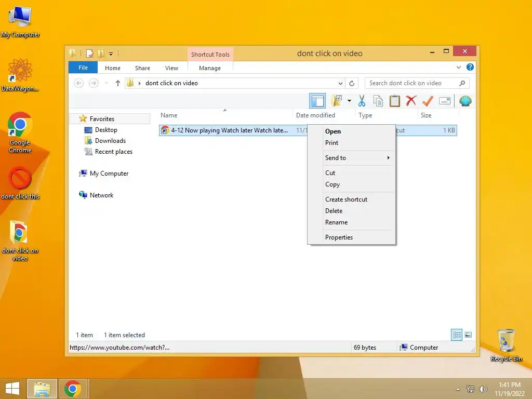Refresh the current folder view
The image size is (532, 399).
352,83
